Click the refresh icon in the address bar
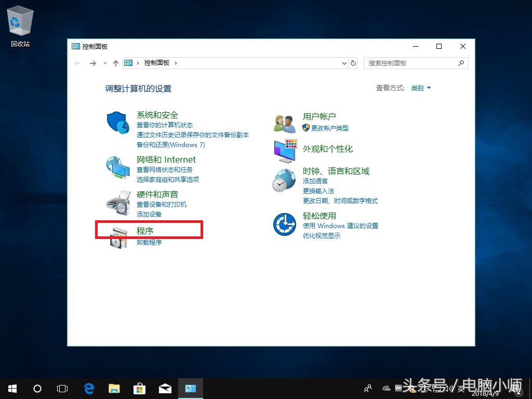 coord(353,63)
